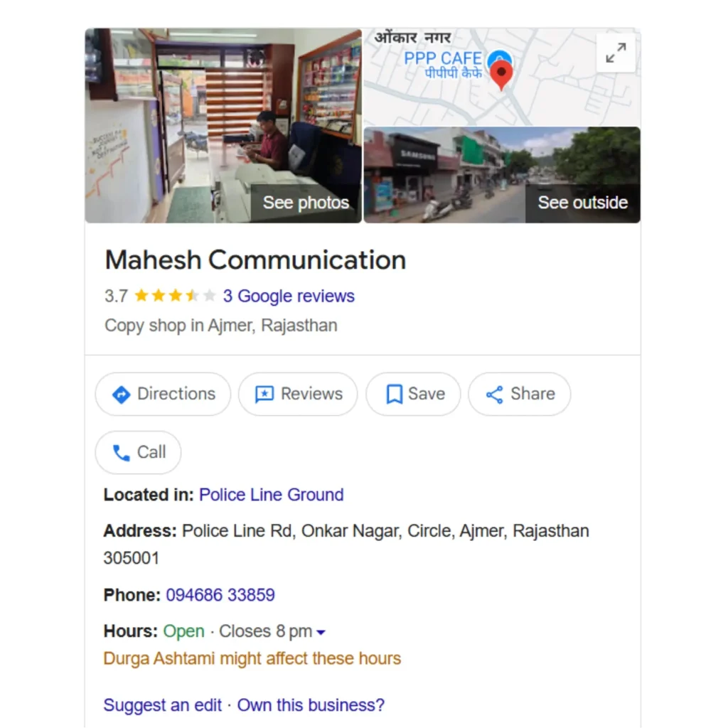Open See outside street view thumbnail
The width and height of the screenshot is (728, 728).
(502, 175)
